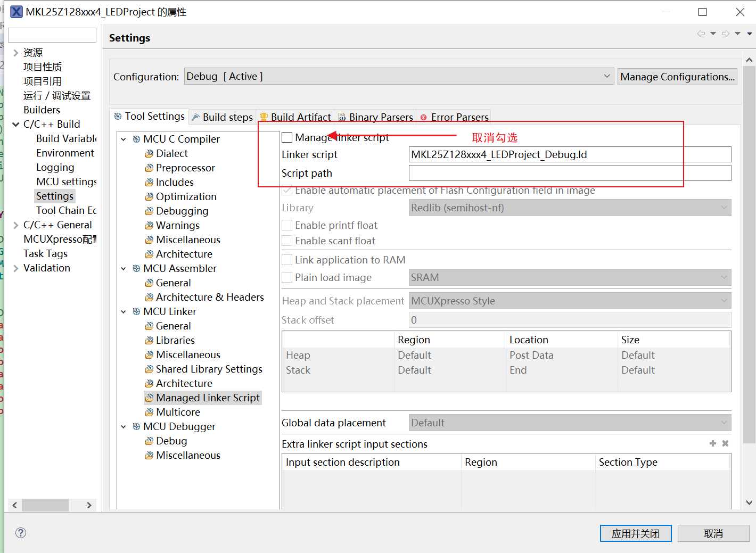Click the Libraries settings icon
This screenshot has width=756, height=553.
(x=149, y=340)
